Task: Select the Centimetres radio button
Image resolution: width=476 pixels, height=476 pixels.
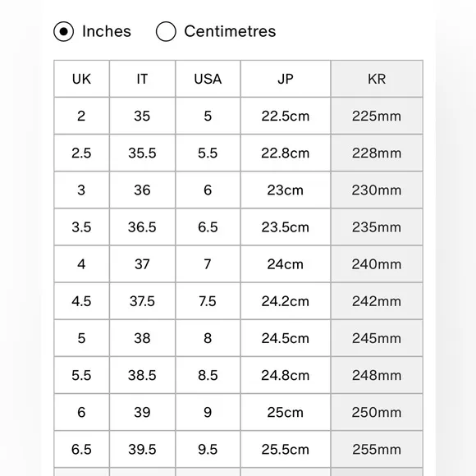Action: coord(166,31)
